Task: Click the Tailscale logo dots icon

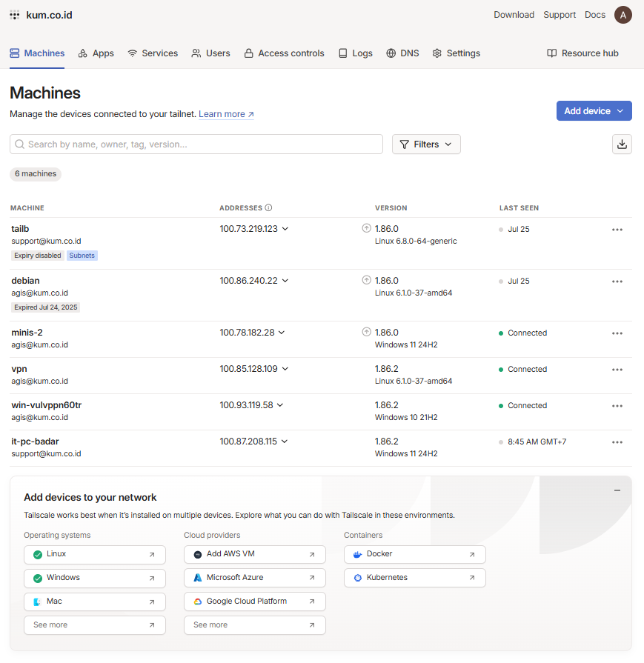Action: tap(15, 15)
